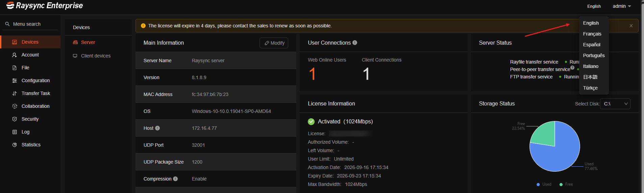Go to the File section
Screen dimensions: 644x193
click(30, 68)
